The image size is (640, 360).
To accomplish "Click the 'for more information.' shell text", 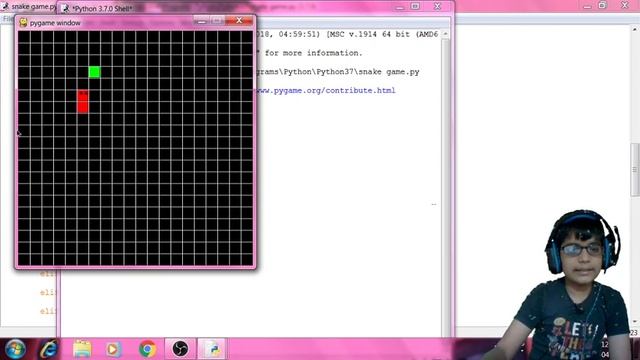I will (x=313, y=53).
